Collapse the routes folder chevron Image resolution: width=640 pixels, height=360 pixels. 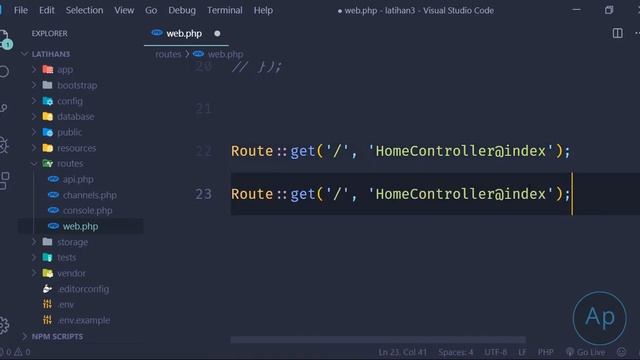pyautogui.click(x=34, y=163)
